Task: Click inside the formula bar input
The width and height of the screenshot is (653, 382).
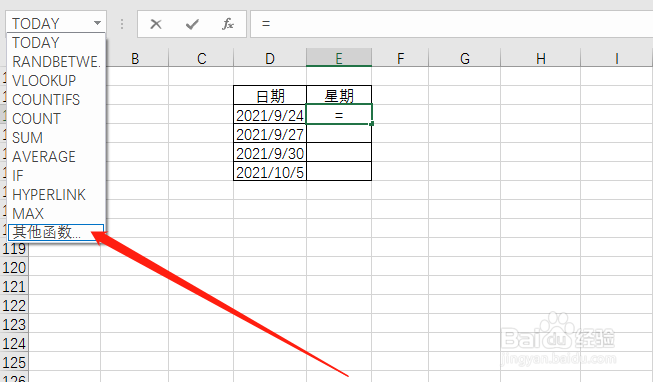Action: 451,24
